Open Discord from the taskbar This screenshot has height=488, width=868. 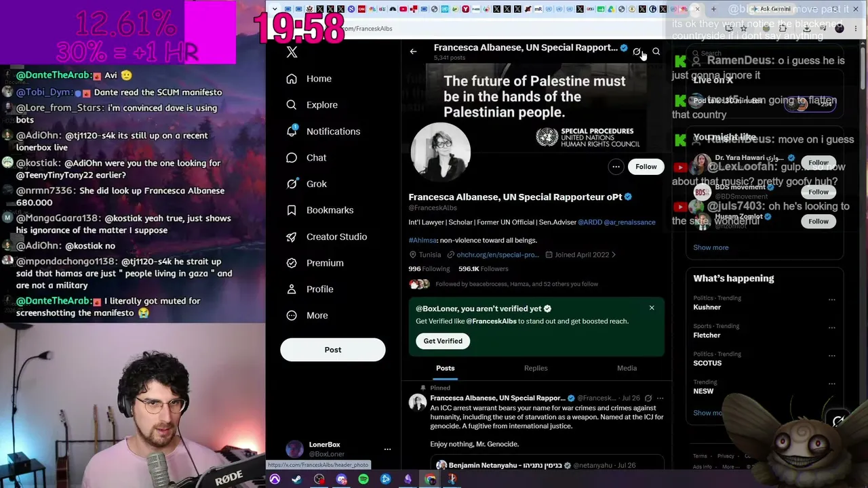[x=342, y=479]
